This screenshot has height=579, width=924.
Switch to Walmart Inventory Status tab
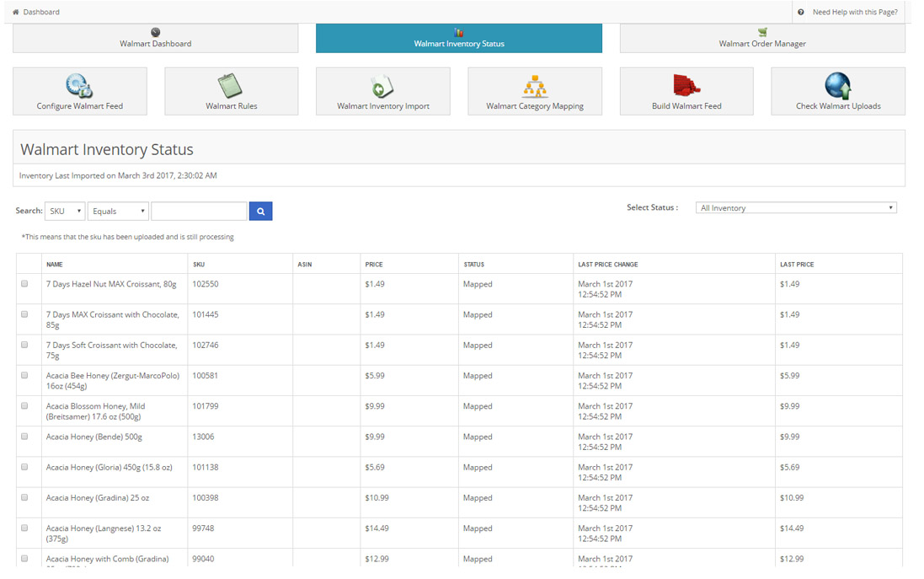pyautogui.click(x=459, y=38)
